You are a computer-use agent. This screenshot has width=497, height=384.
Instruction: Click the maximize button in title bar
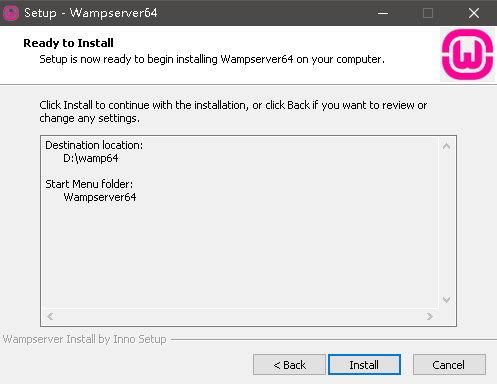[428, 13]
